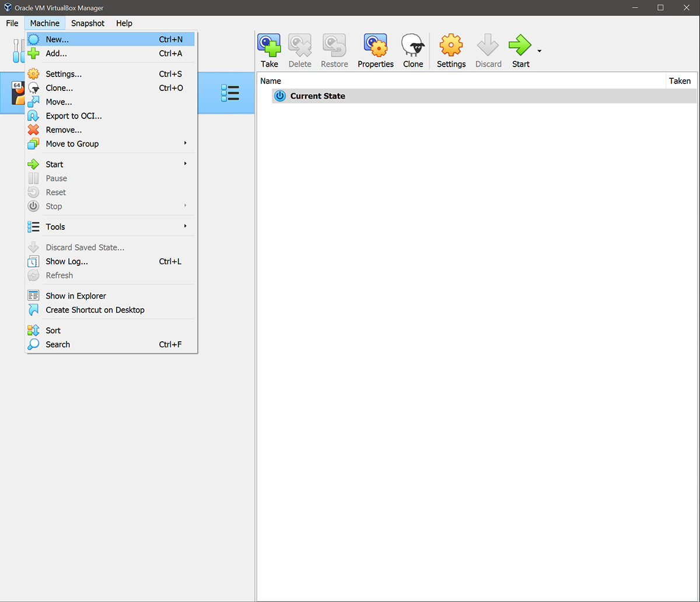Screen dimensions: 700x602
Task: Click the red X icon beside Remove
Action: click(33, 130)
